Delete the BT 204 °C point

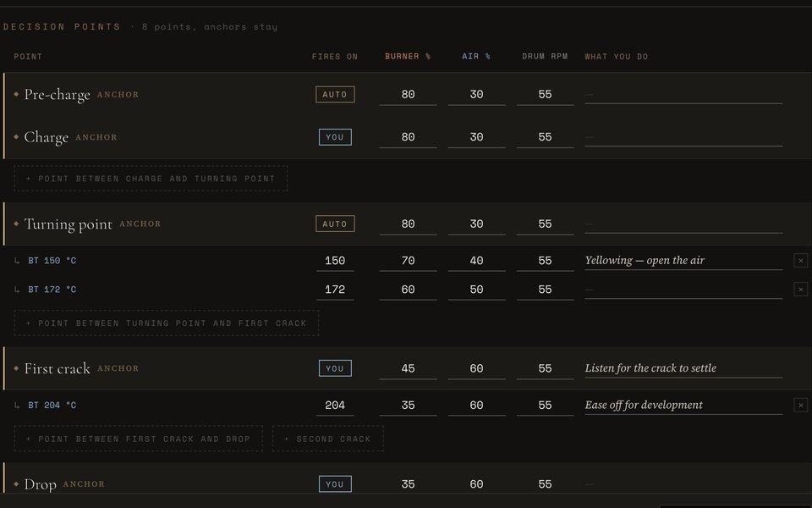[x=801, y=405]
